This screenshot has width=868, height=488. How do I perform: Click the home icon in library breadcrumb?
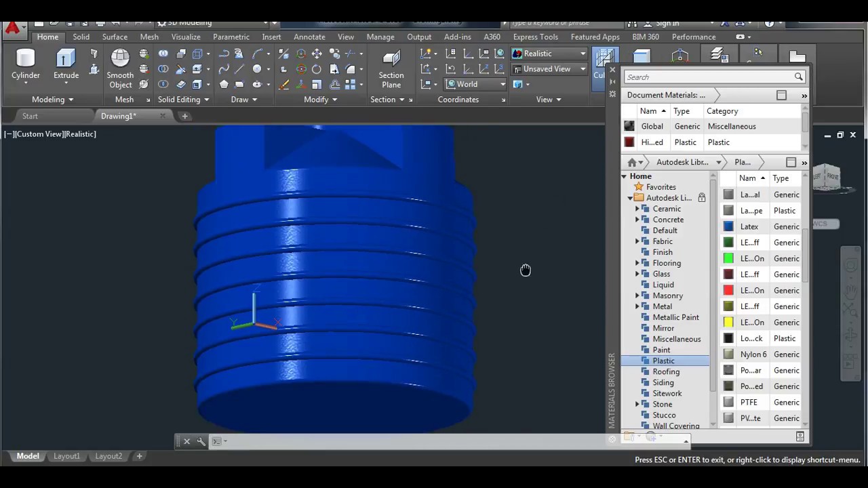632,162
